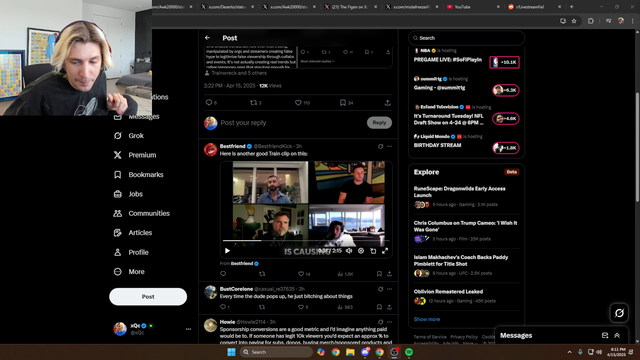This screenshot has width=640, height=360.
Task: Click the grey Reply button
Action: pos(379,122)
